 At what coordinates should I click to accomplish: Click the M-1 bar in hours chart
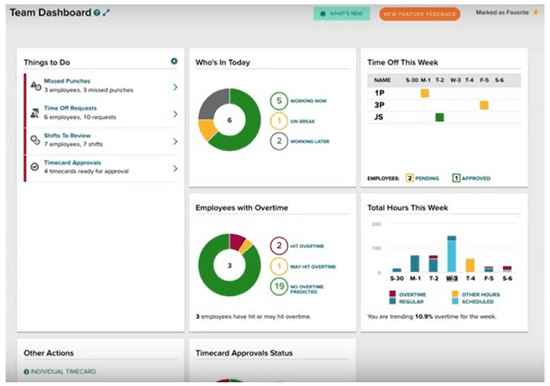point(415,264)
